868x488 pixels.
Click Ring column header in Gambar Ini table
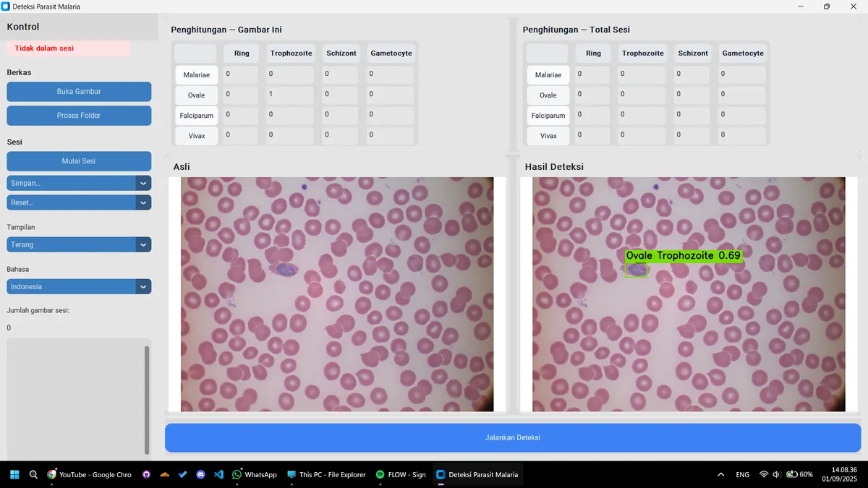pyautogui.click(x=242, y=53)
